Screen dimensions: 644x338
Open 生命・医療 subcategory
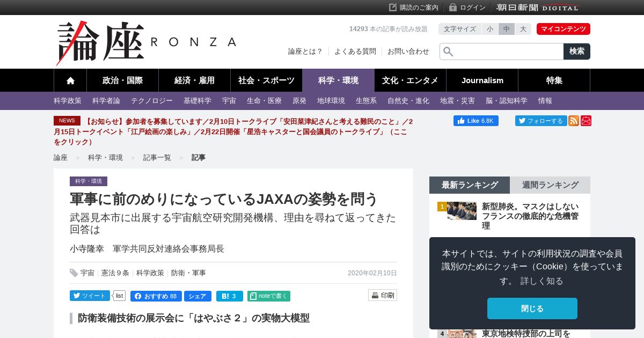(x=264, y=101)
